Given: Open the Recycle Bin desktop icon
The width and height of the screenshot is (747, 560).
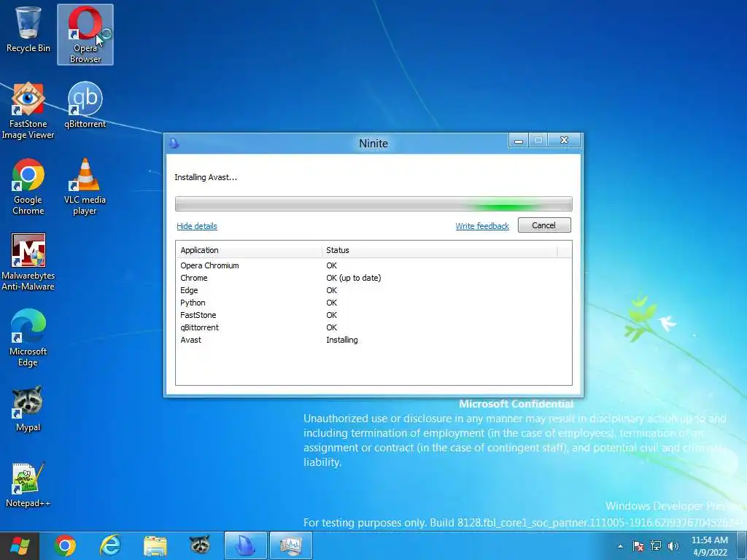Looking at the screenshot, I should (x=28, y=29).
